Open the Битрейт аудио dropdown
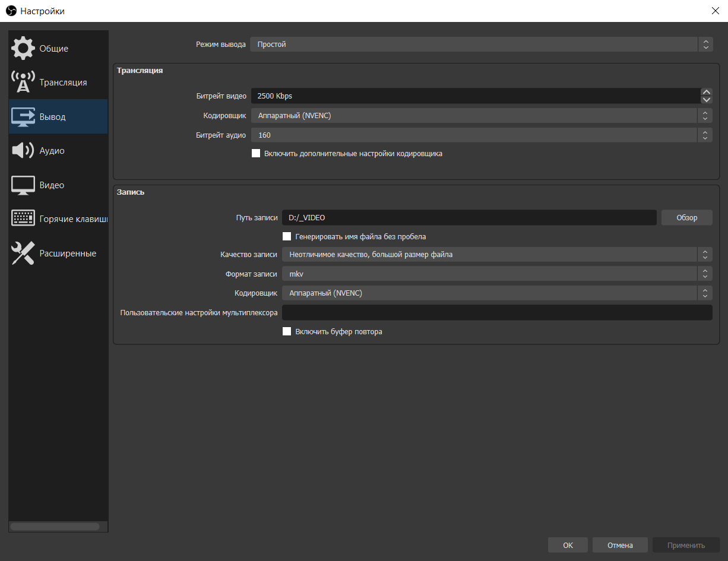This screenshot has height=561, width=728. (481, 135)
